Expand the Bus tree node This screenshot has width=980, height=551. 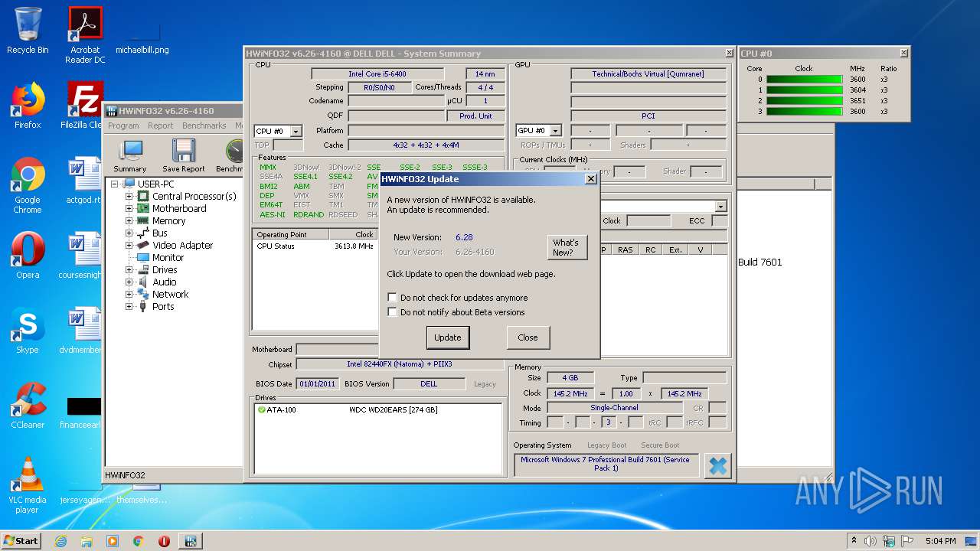129,233
